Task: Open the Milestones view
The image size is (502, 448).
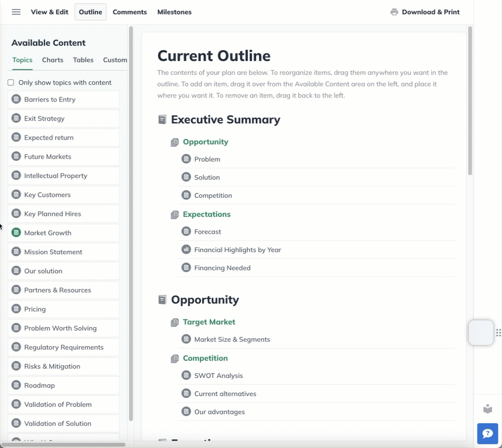Action: tap(174, 12)
